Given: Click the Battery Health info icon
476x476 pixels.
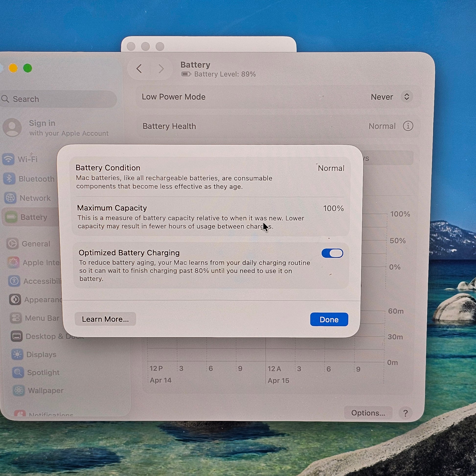Looking at the screenshot, I should (408, 126).
